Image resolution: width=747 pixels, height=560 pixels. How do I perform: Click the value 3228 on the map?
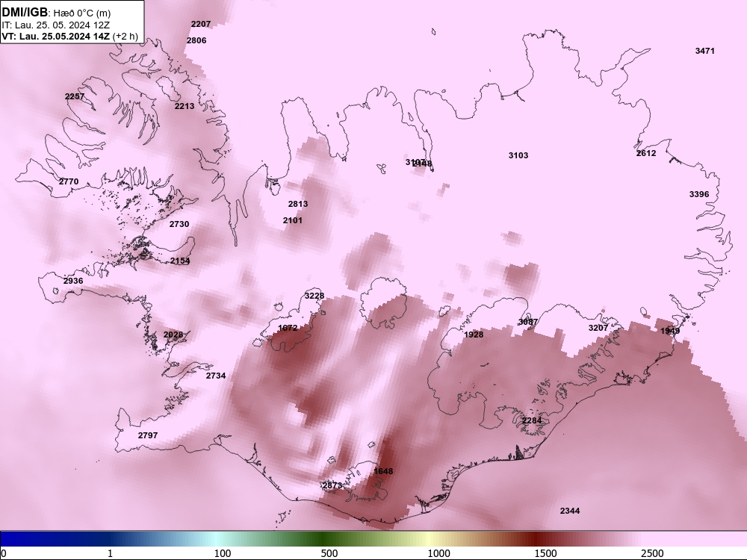pos(314,296)
